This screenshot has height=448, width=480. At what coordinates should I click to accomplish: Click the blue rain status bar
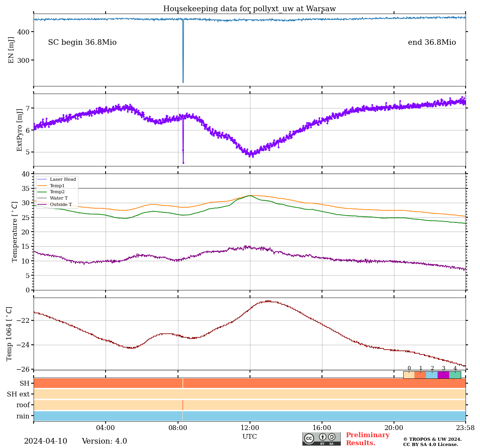pyautogui.click(x=250, y=416)
